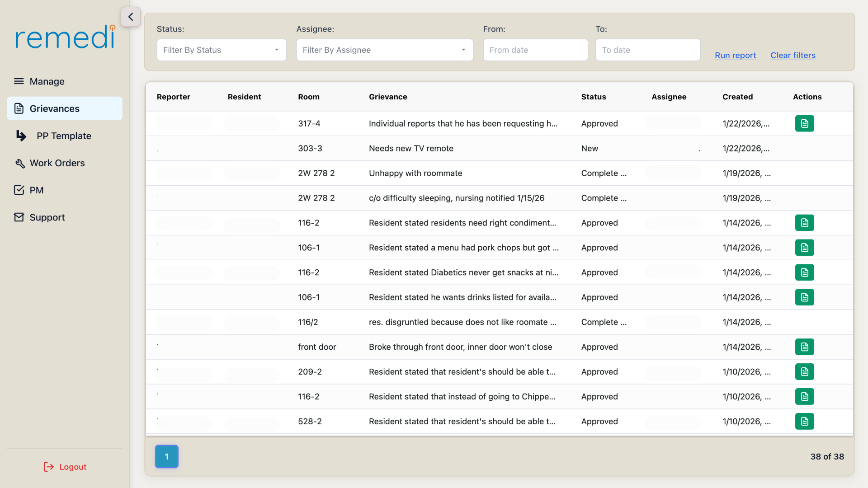868x488 pixels.
Task: Collapse the sidebar with the chevron button
Action: (x=131, y=17)
